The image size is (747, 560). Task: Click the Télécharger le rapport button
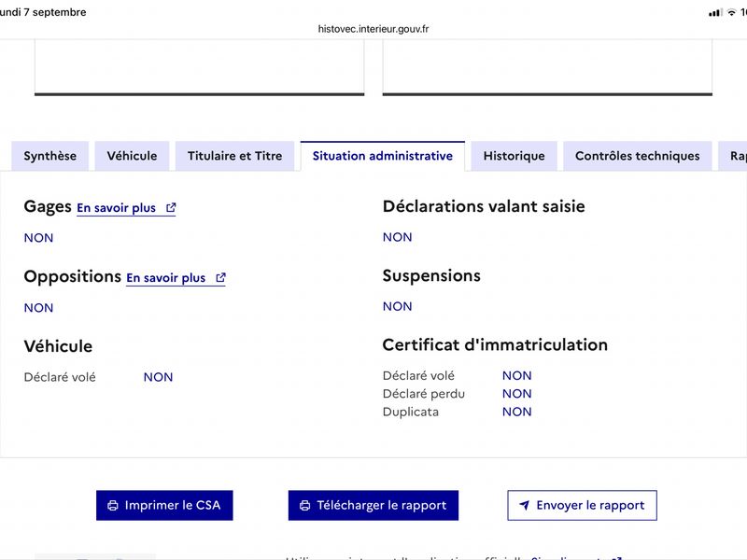click(373, 505)
